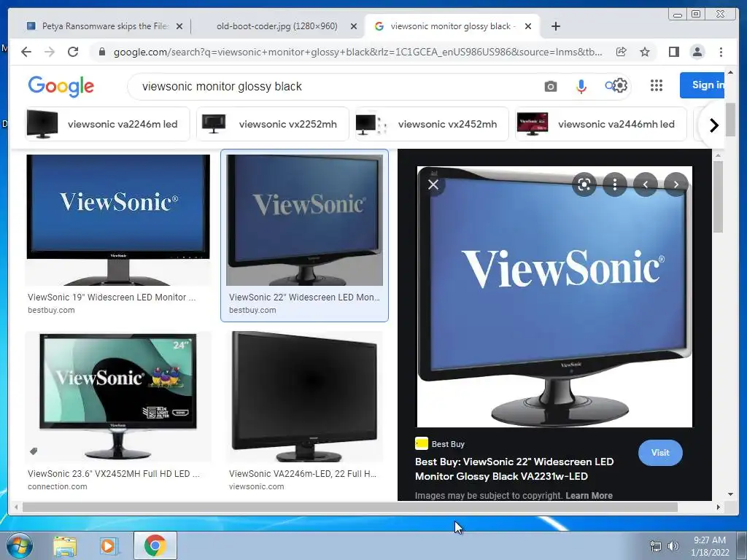Viewport: 747px width, 560px height.
Task: Click the large preview monitor image
Action: [x=554, y=297]
